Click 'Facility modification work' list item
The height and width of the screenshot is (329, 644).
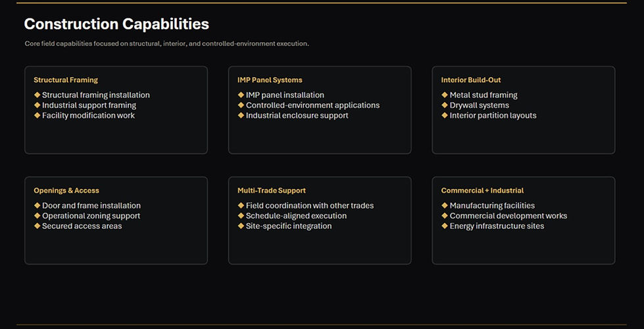coord(88,115)
